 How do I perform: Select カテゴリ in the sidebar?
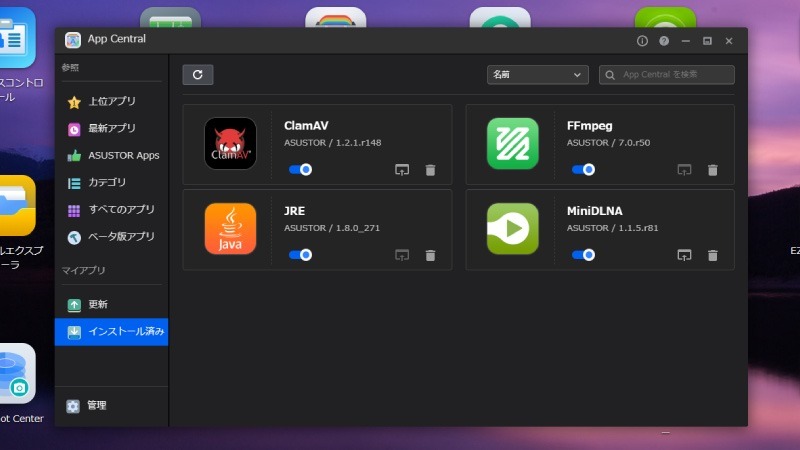tap(107, 183)
